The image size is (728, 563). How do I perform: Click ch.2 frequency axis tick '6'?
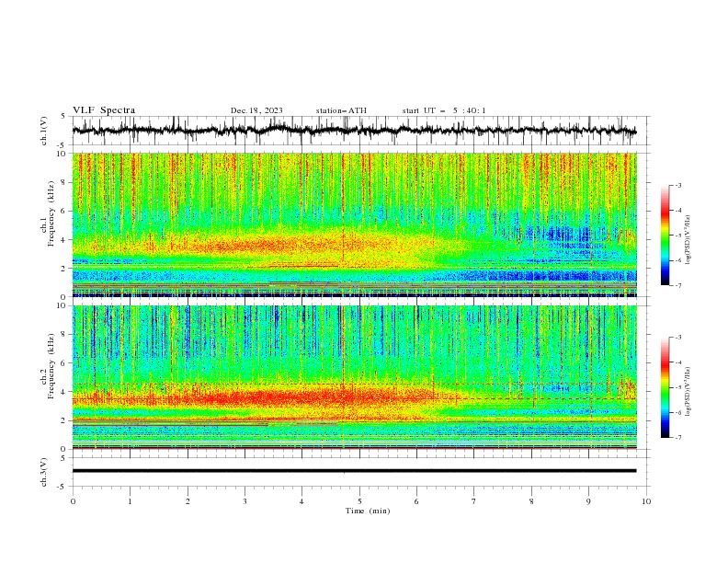[x=65, y=363]
